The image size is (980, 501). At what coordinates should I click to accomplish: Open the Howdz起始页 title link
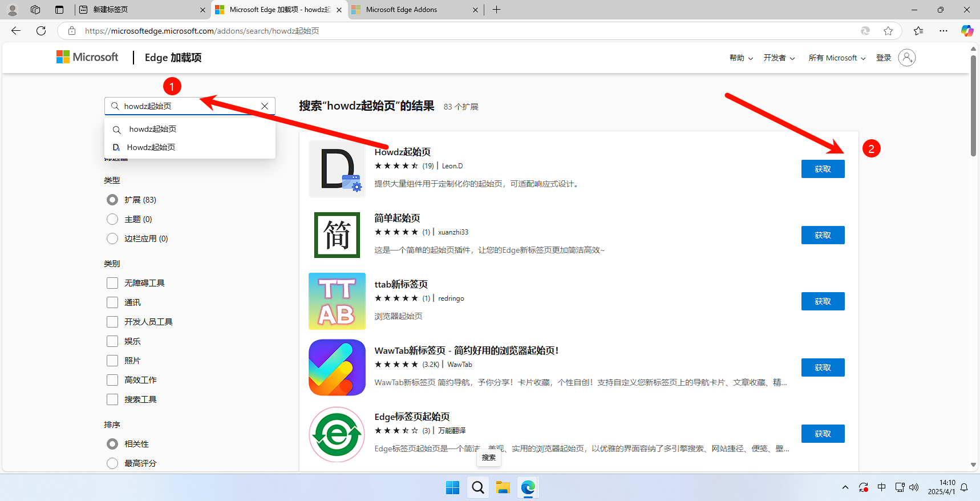click(x=403, y=152)
